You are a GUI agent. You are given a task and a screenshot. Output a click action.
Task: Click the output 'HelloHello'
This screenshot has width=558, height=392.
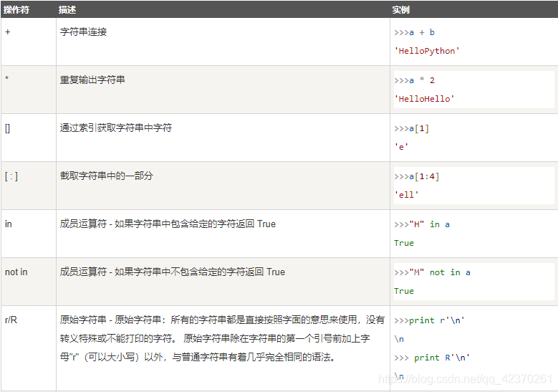point(424,99)
